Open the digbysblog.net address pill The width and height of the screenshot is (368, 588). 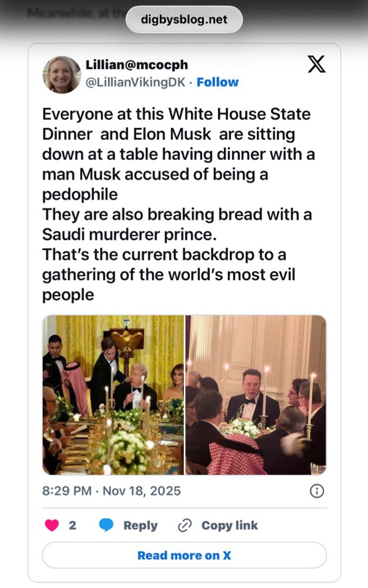[x=184, y=19]
